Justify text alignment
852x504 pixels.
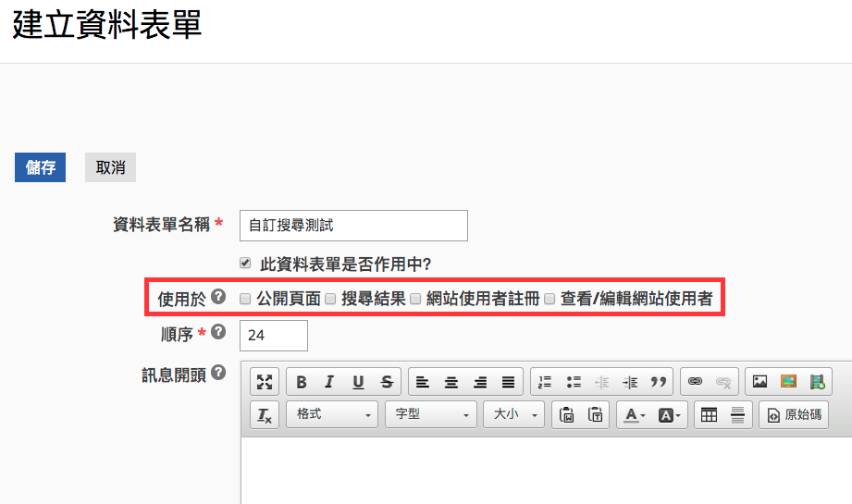pos(508,382)
